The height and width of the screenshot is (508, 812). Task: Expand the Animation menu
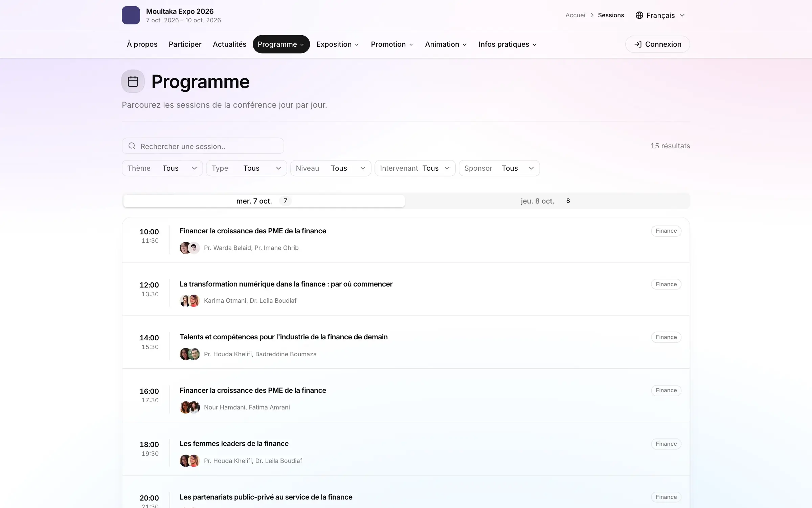tap(446, 44)
